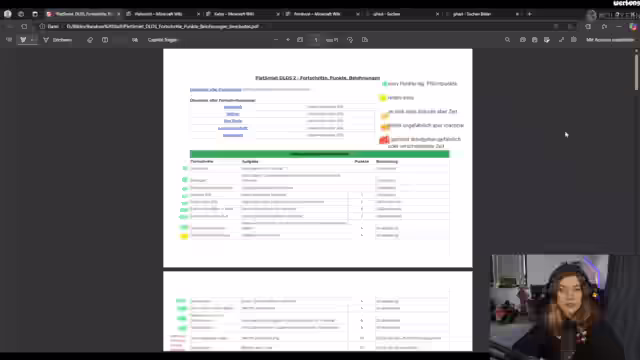Open a new browser tab with plus

(530, 14)
